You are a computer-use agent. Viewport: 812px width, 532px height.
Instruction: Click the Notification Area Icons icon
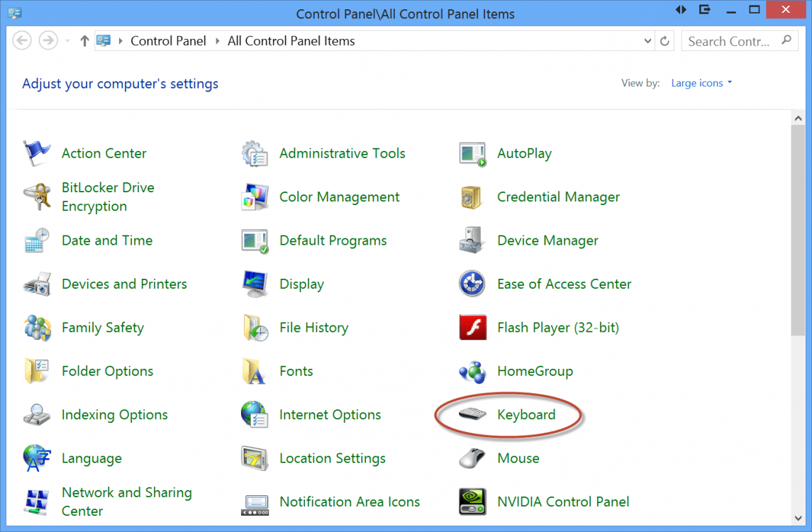255,505
